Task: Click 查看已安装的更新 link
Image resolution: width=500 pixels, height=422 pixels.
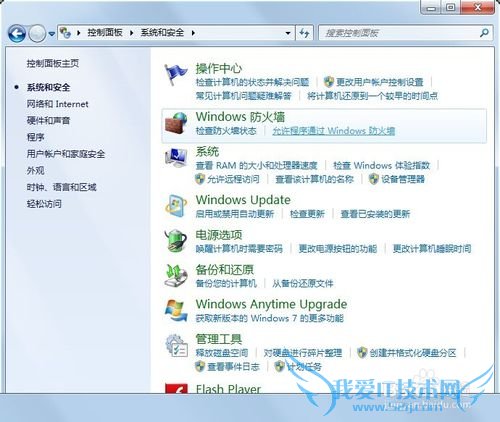Action: coord(375,214)
